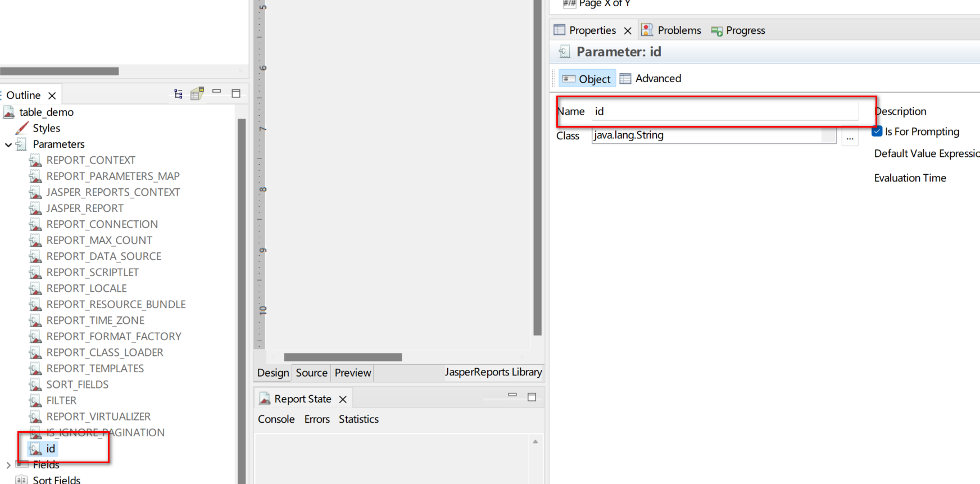Viewport: 980px width, 484px height.
Task: Uncheck the Is For Prompting checkbox
Action: point(877,132)
